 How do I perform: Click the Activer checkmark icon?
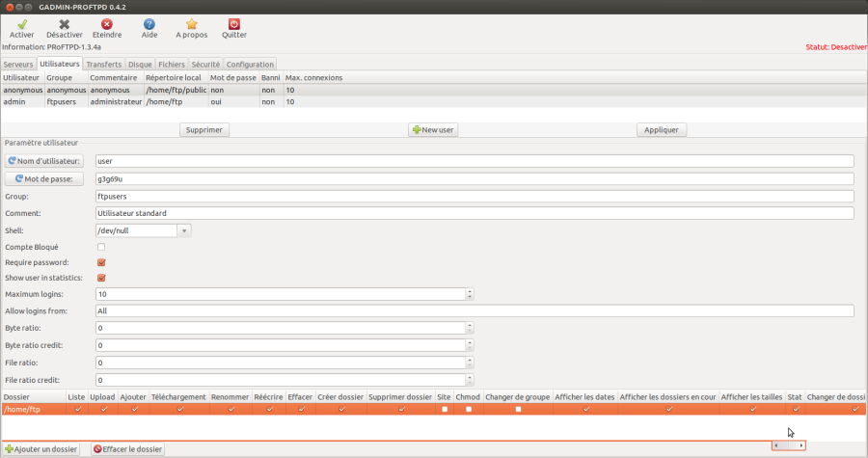point(21,23)
